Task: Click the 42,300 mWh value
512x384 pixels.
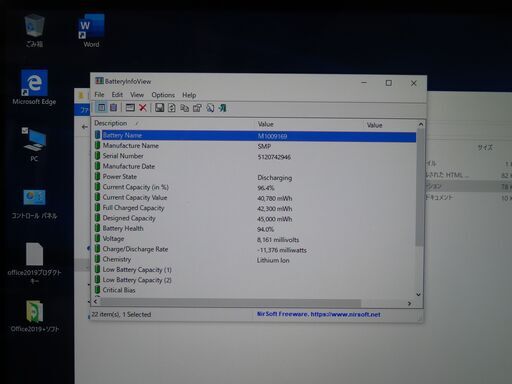Action: point(275,209)
